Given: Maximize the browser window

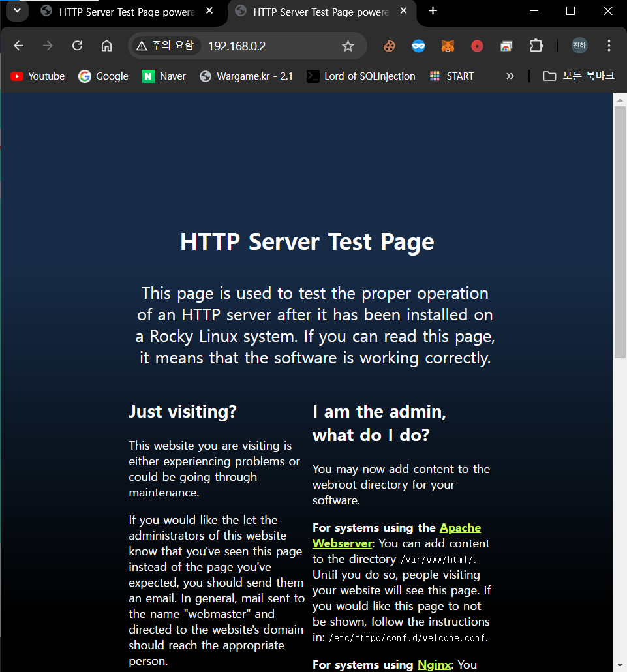Looking at the screenshot, I should pyautogui.click(x=570, y=10).
